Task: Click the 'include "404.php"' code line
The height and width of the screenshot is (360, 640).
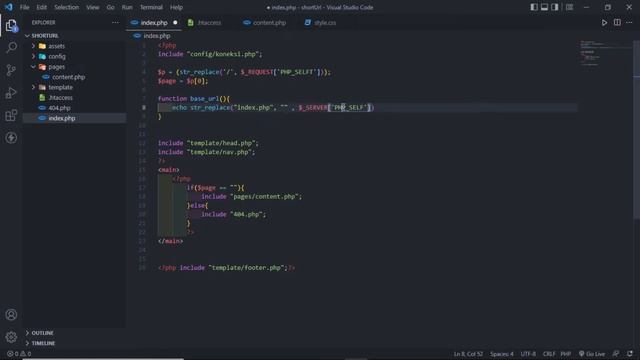Action: tap(233, 214)
